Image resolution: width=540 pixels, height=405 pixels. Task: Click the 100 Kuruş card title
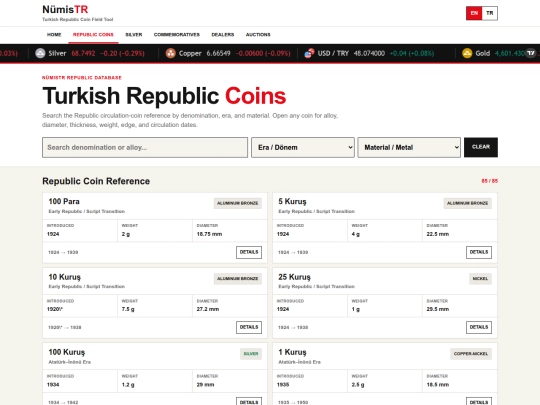[67, 352]
